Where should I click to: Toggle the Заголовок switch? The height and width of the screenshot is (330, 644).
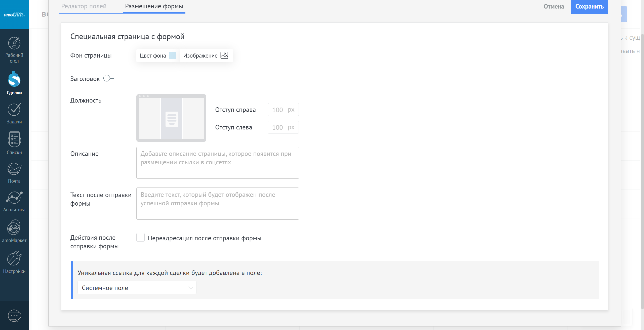point(108,78)
